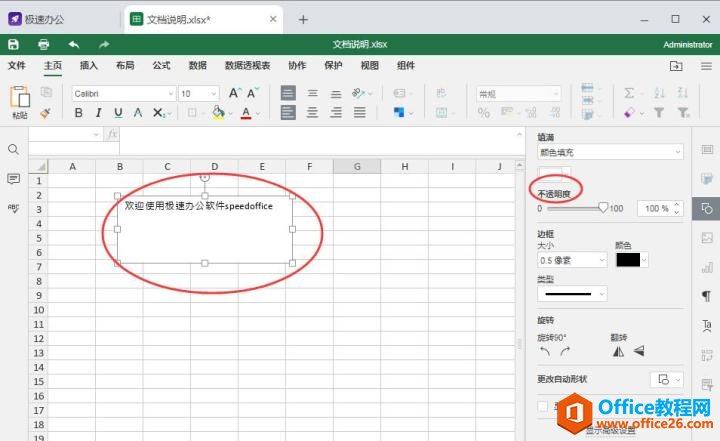This screenshot has height=441, width=720.
Task: Switch to the 布局 tab
Action: tap(125, 66)
